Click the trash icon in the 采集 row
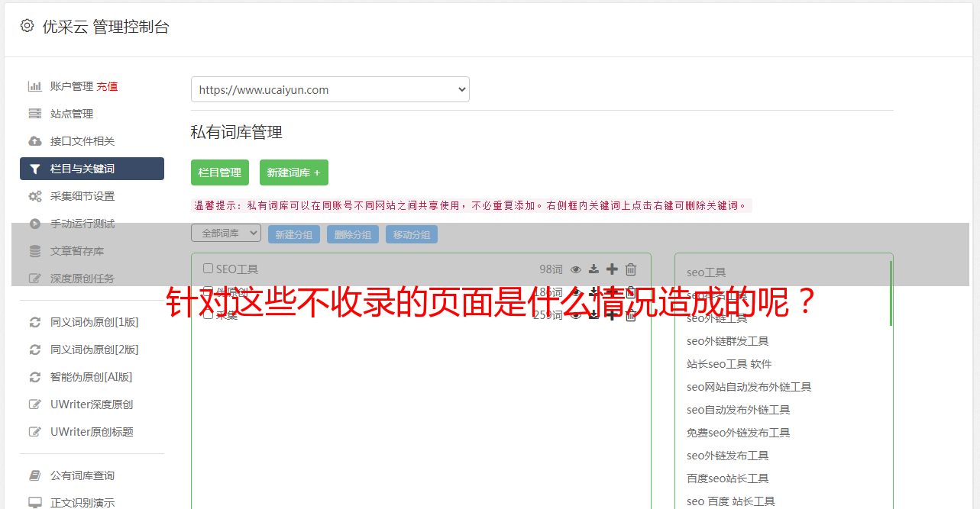Image resolution: width=980 pixels, height=509 pixels. point(631,314)
